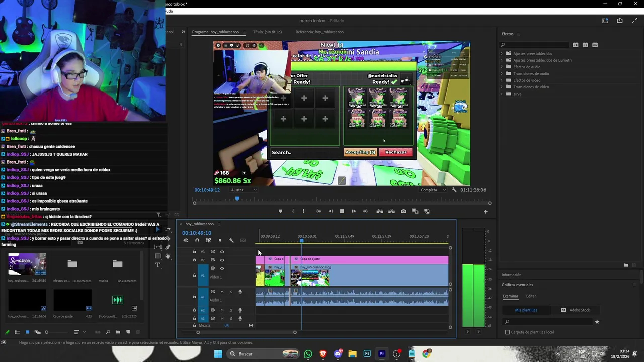Viewport: 644px width, 362px height.
Task: Open Programa: hoy_robloxeanoo tab
Action: pos(215,32)
